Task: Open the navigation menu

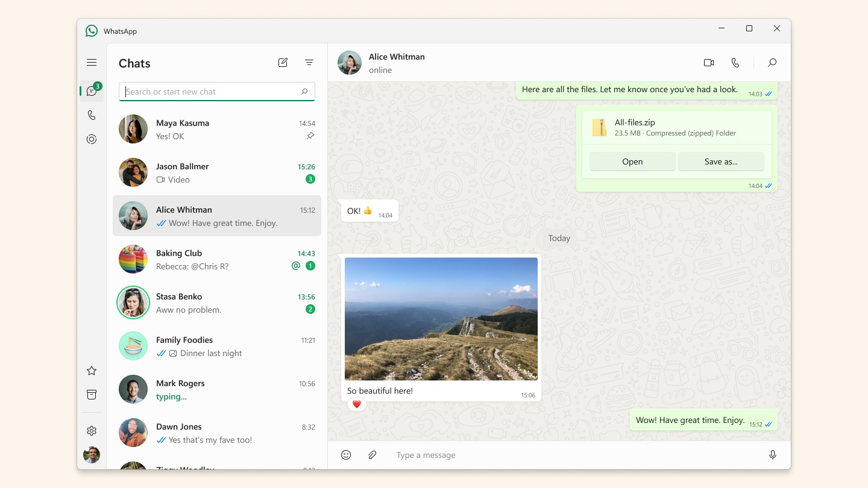Action: tap(92, 62)
